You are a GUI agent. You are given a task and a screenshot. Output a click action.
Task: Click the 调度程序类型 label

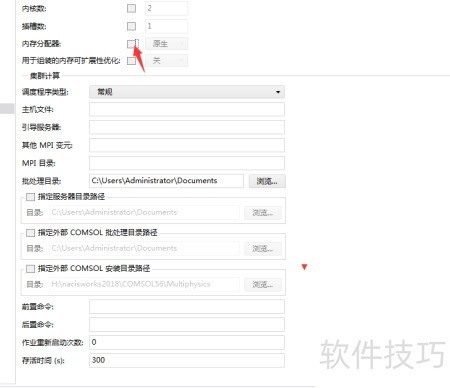45,92
